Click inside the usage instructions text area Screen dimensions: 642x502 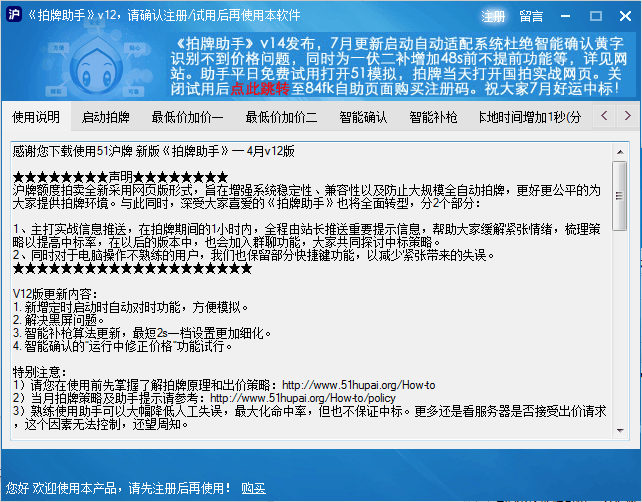coord(300,300)
